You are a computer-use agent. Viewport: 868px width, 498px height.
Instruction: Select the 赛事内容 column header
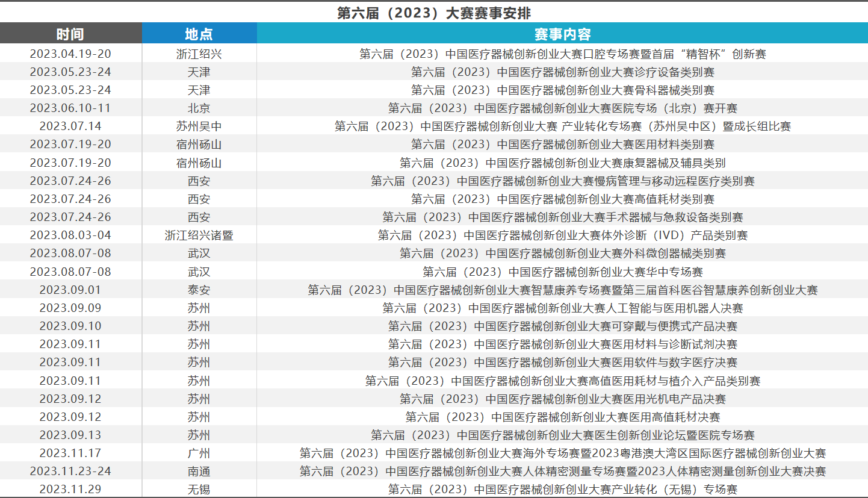pyautogui.click(x=562, y=34)
